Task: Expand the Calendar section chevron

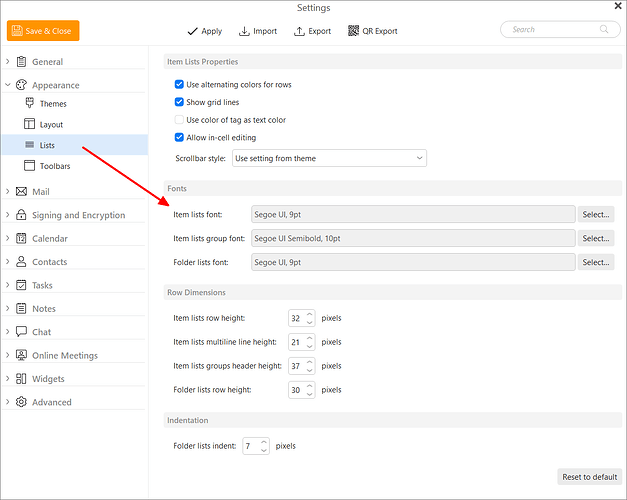Action: (x=8, y=238)
